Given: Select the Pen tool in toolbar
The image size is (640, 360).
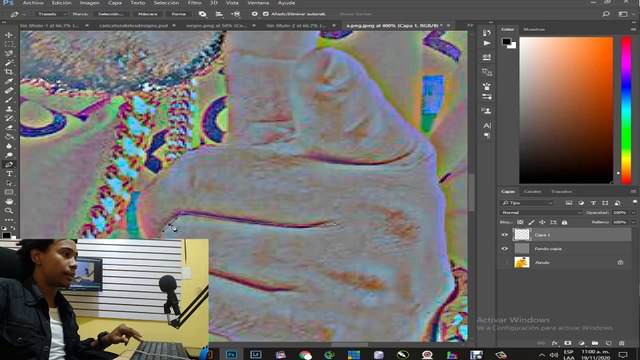Looking at the screenshot, I should pos(9,164).
